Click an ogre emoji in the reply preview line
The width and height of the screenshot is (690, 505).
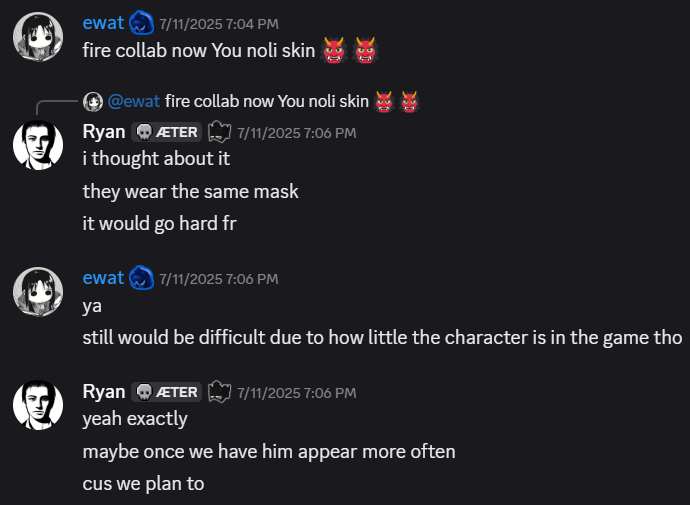tap(383, 100)
